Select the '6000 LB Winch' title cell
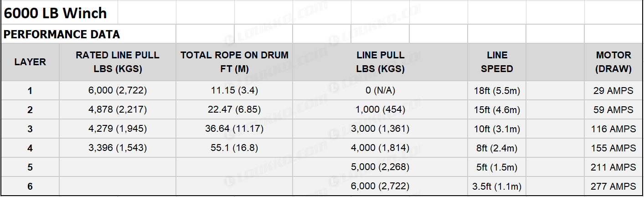644x197 pixels. [59, 13]
